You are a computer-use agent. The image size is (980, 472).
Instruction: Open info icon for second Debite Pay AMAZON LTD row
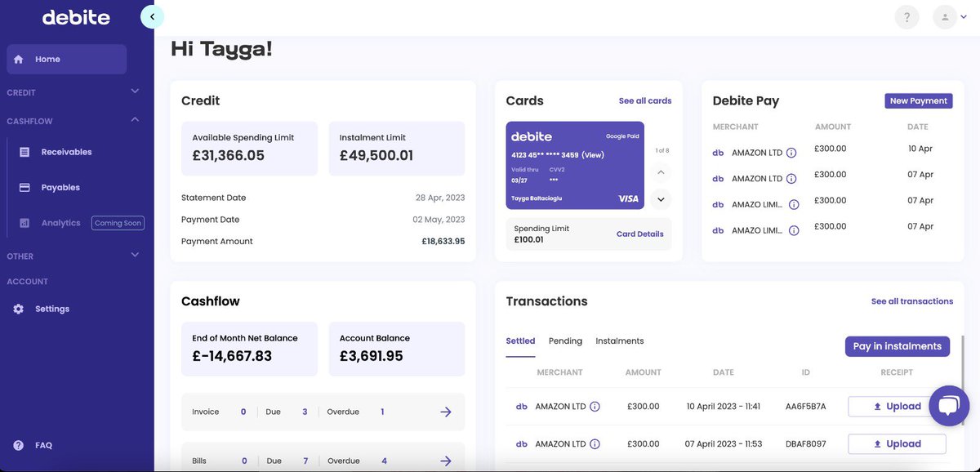click(x=791, y=179)
